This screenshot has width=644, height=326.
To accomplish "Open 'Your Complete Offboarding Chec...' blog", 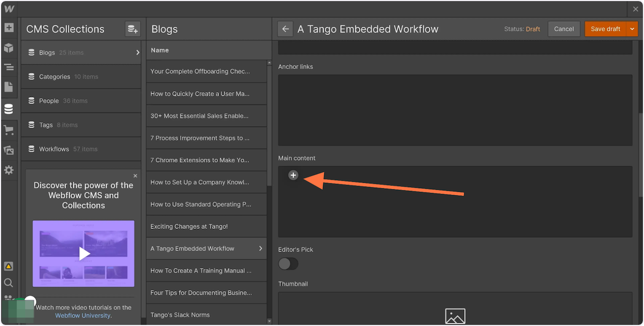I will point(207,71).
